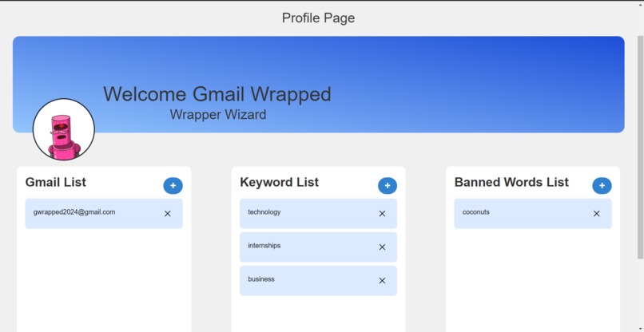This screenshot has width=644, height=332.
Task: Select the business keyword text
Action: click(x=261, y=279)
